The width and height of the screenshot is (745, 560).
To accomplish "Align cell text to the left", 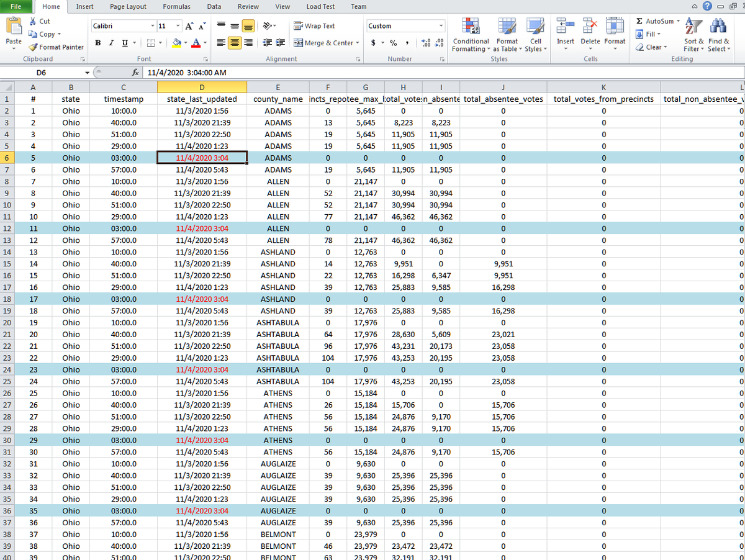I will [x=220, y=43].
